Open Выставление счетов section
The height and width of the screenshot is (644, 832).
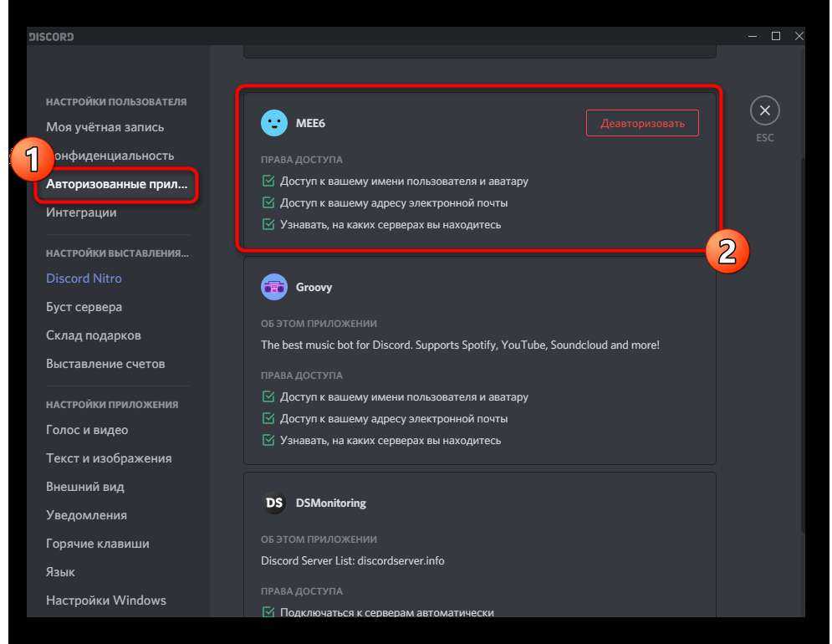105,364
